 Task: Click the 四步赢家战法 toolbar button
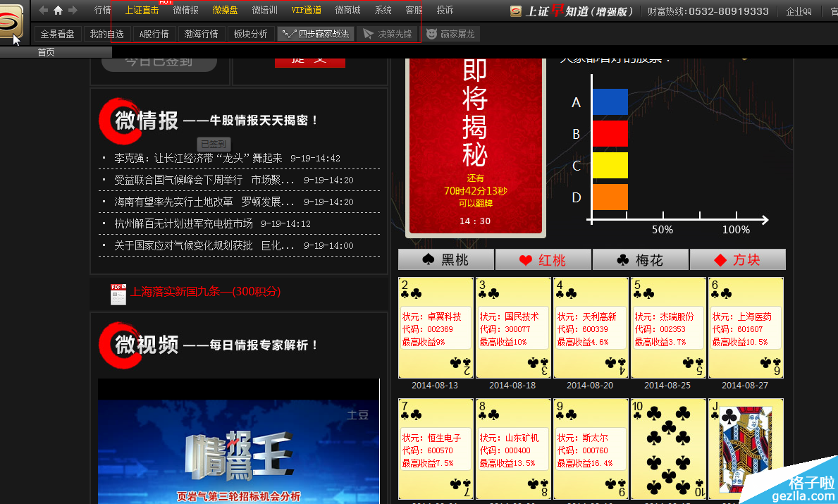click(316, 34)
